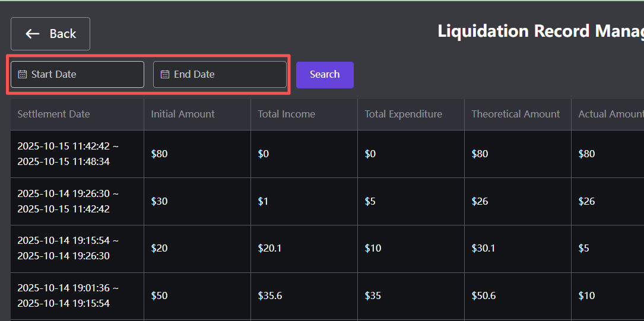
Task: Select the Theoretical Amount column header
Action: click(x=515, y=114)
